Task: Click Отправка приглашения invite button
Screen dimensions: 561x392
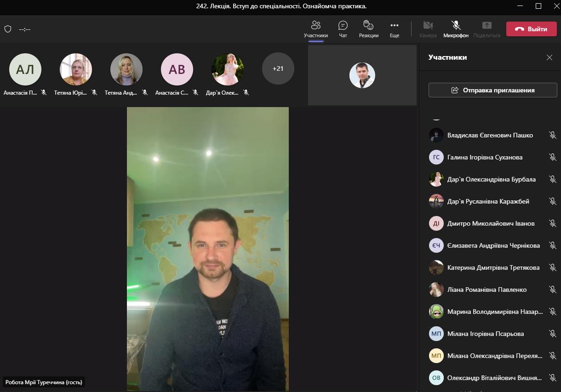Action: point(492,90)
